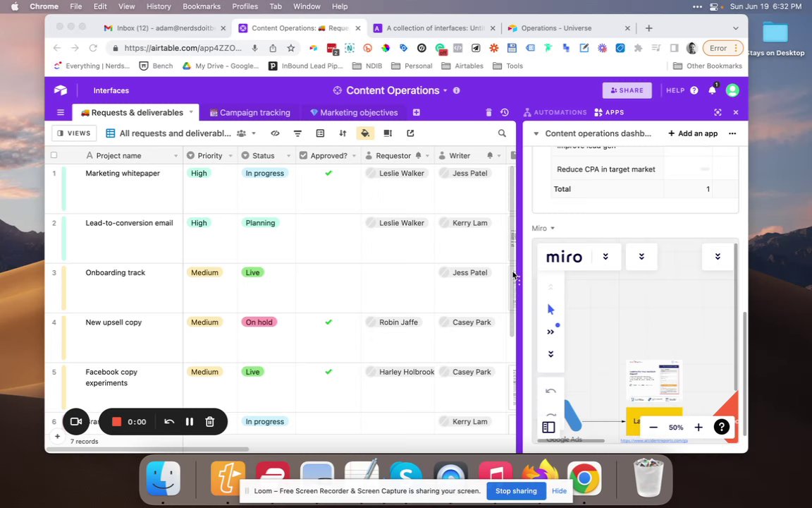Open the Status column dropdown
The height and width of the screenshot is (508, 812).
click(288, 155)
